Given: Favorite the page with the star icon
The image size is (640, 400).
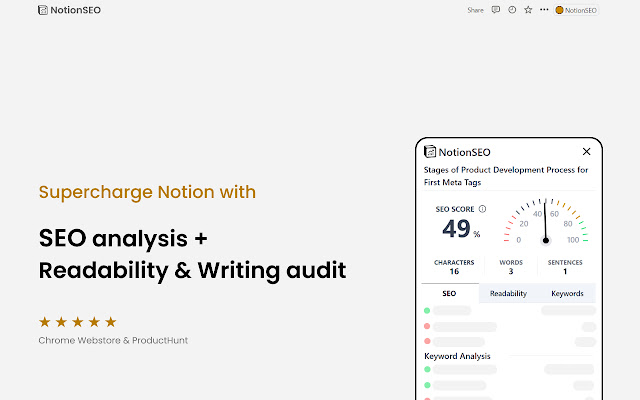Looking at the screenshot, I should [528, 10].
